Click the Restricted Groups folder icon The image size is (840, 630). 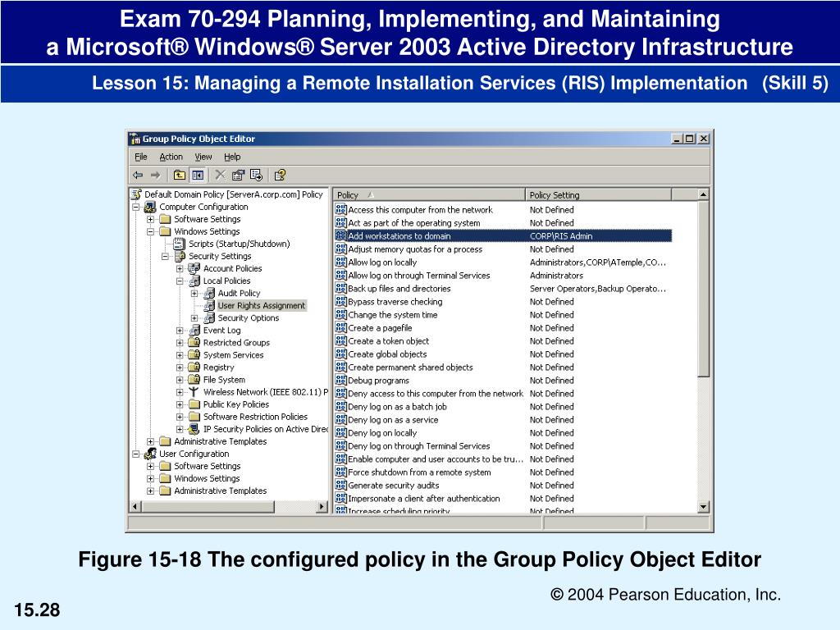point(194,342)
